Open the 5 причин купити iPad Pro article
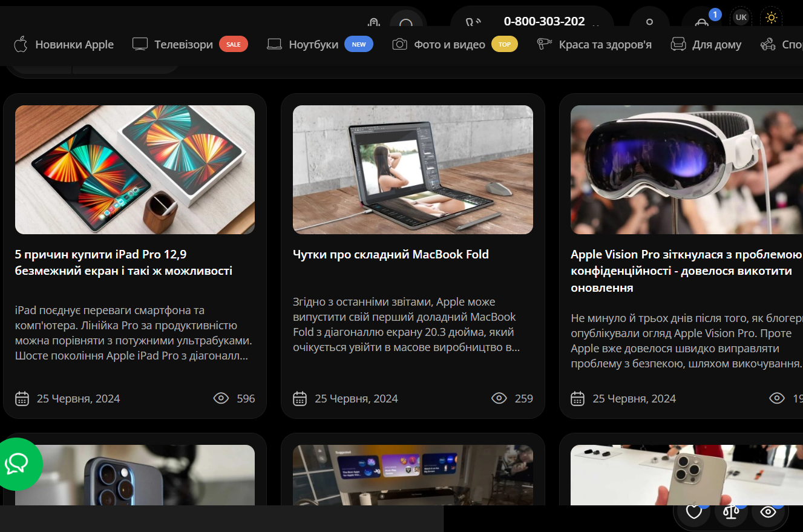Image resolution: width=803 pixels, height=532 pixels. click(x=123, y=263)
